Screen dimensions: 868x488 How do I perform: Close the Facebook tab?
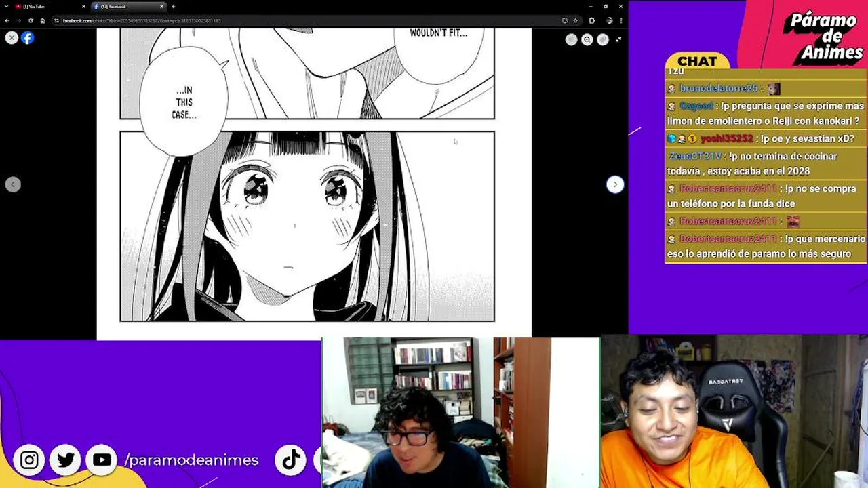(161, 6)
